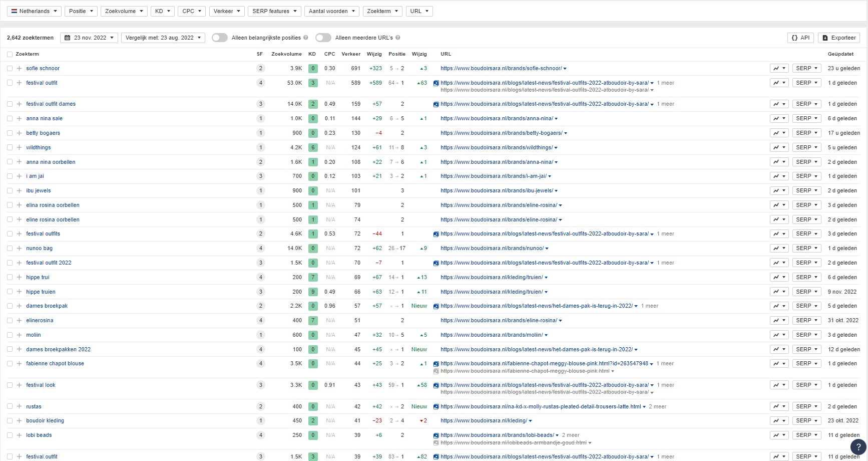The width and height of the screenshot is (868, 461).
Task: Open the Verkeer filter dropdown
Action: tap(226, 11)
